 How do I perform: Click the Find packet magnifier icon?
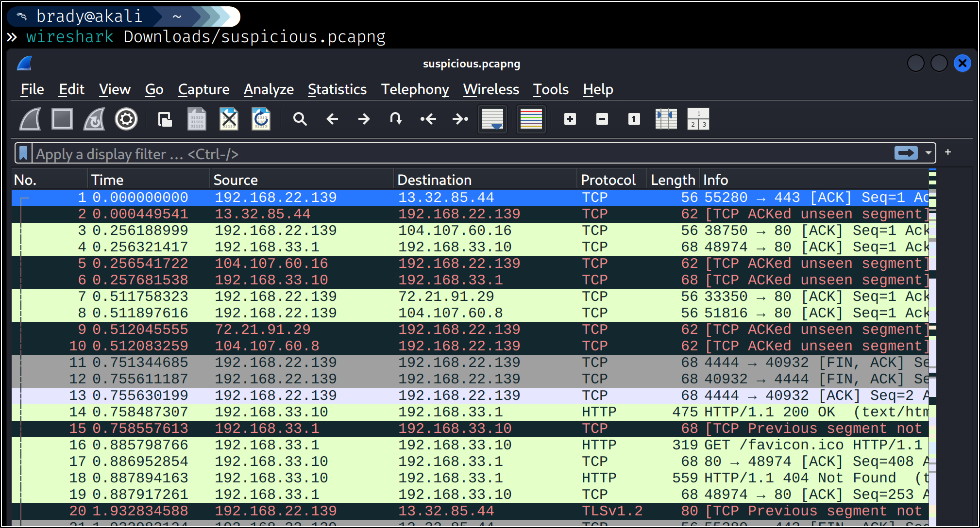click(x=300, y=119)
